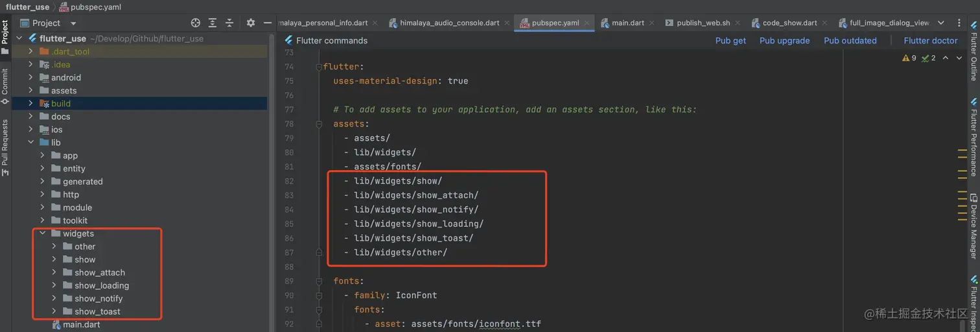Open the Commit tool window

point(5,87)
